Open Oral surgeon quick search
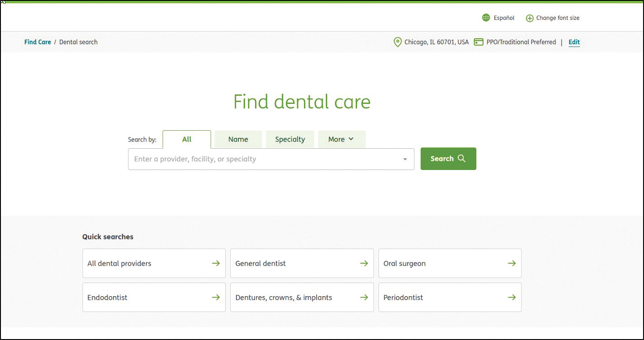This screenshot has height=340, width=644. click(450, 263)
